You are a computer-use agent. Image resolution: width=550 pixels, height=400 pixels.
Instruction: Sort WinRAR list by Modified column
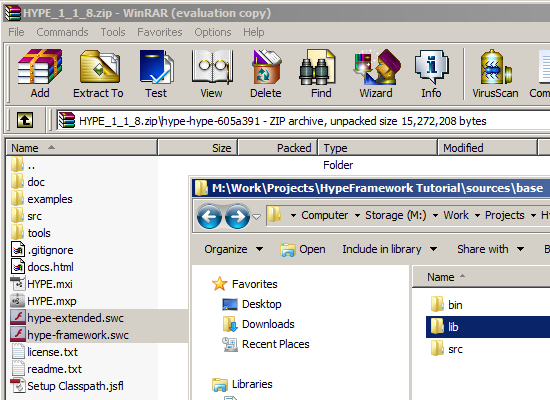pyautogui.click(x=488, y=148)
